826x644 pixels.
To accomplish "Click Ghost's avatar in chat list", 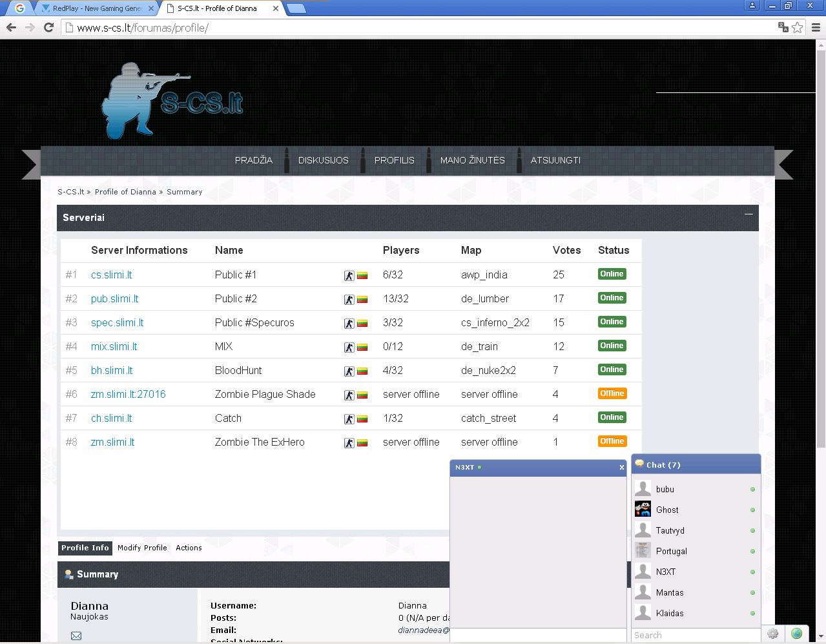I will pyautogui.click(x=643, y=510).
